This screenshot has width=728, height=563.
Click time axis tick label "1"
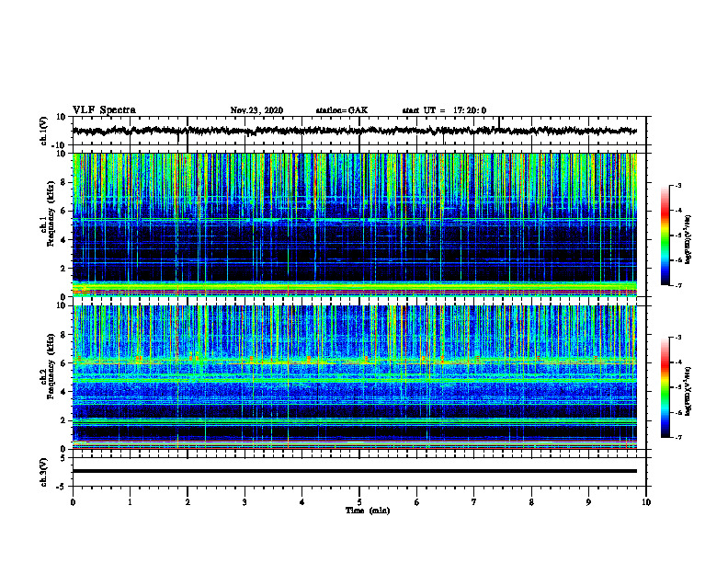click(130, 502)
